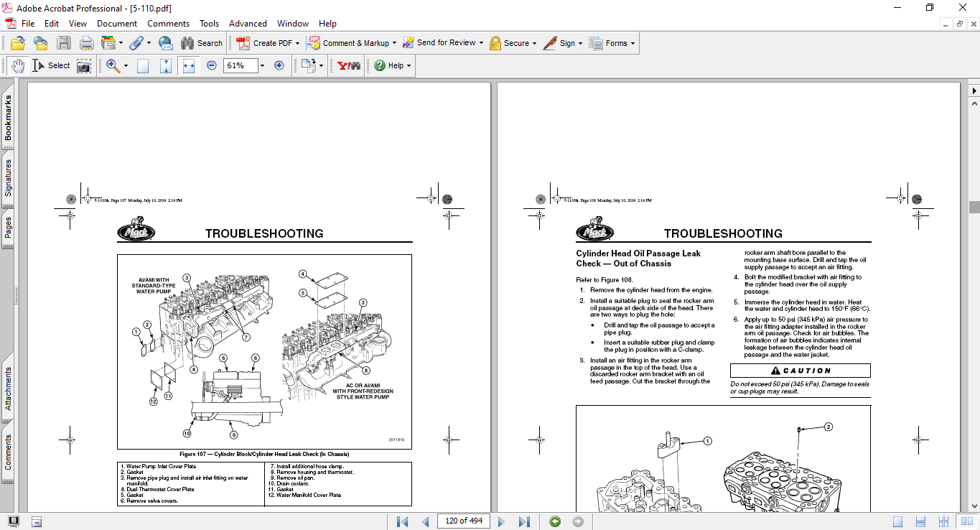Click the grey Next View arrow
This screenshot has height=530, width=980.
(x=578, y=521)
